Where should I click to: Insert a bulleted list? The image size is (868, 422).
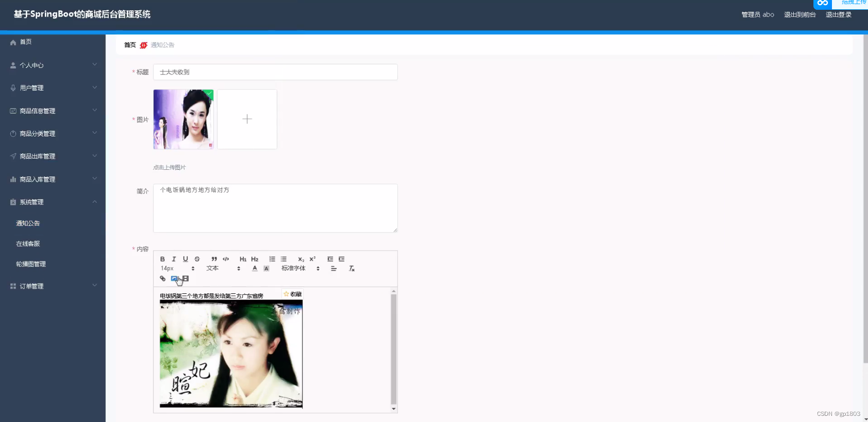click(284, 259)
